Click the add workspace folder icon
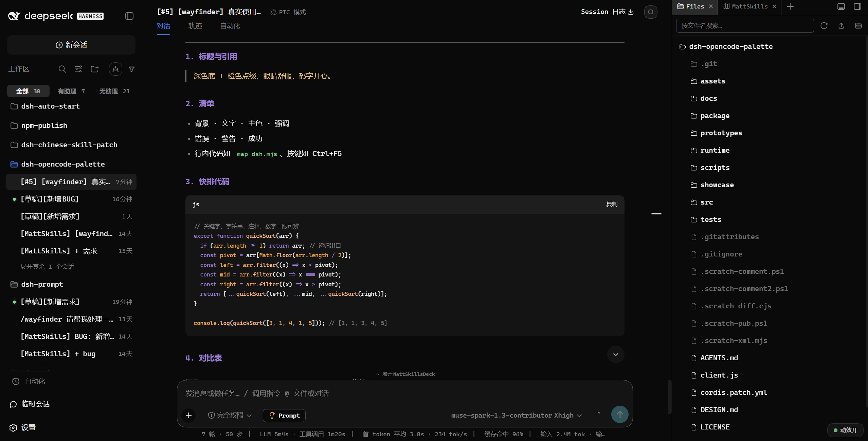 click(95, 69)
